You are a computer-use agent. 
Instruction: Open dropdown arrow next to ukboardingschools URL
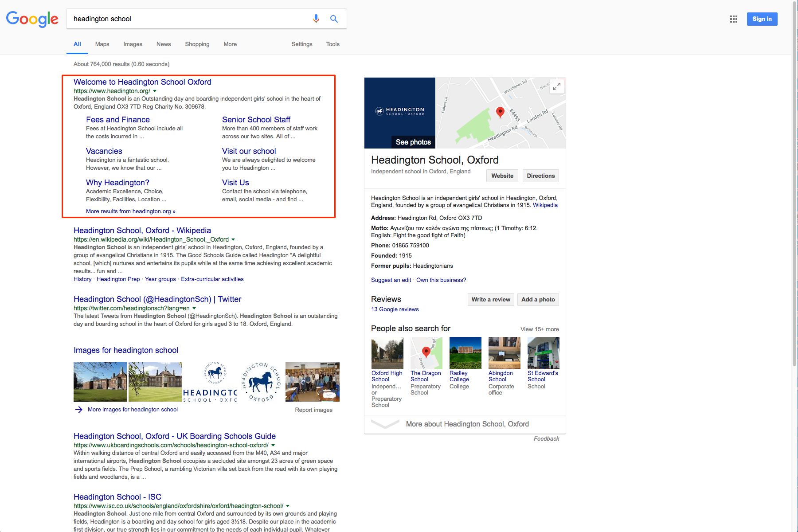(273, 445)
